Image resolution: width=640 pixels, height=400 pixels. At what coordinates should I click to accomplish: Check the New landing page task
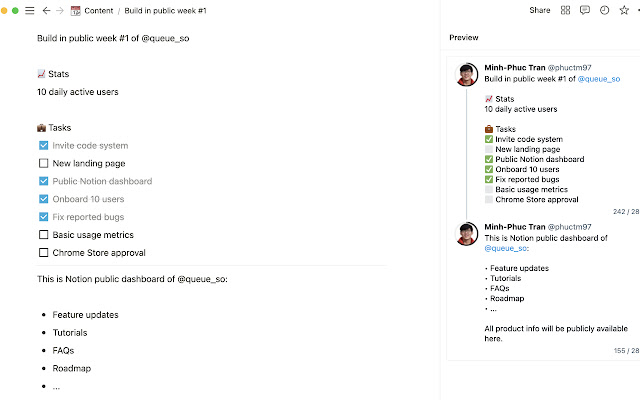pos(43,163)
